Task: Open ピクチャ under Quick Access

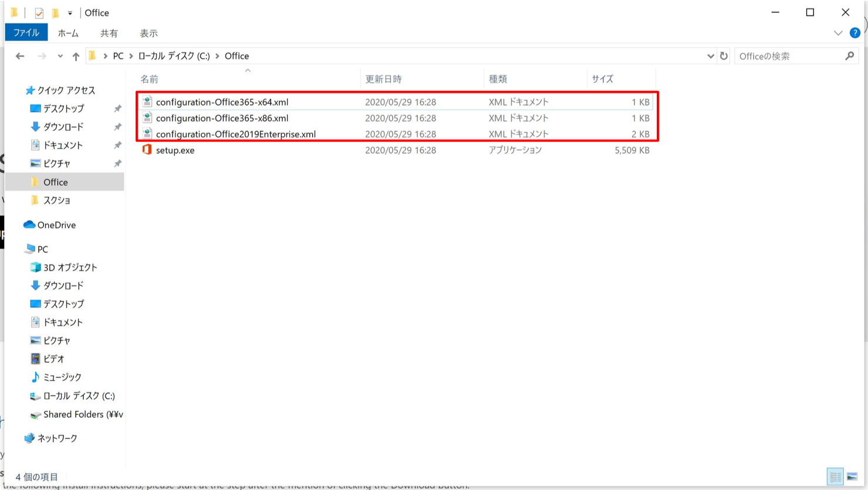Action: [56, 163]
